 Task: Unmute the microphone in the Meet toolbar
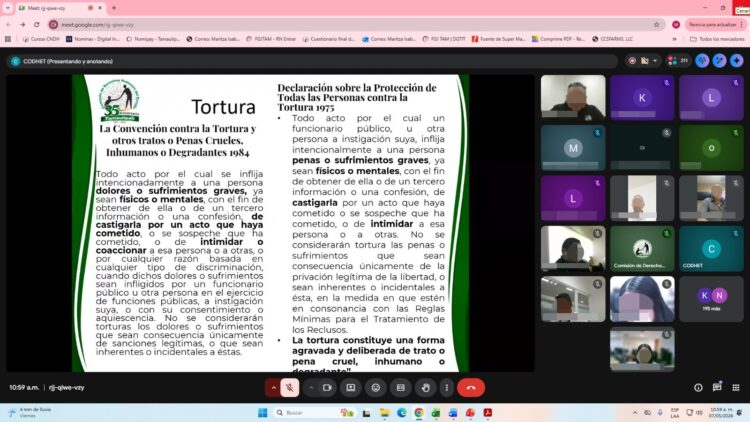pyautogui.click(x=290, y=388)
